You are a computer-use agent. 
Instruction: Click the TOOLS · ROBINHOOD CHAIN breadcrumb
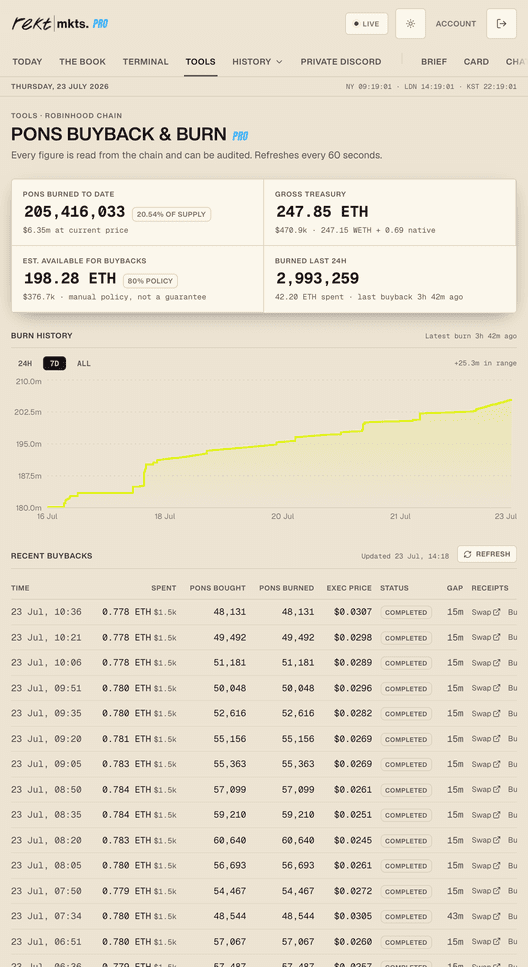point(67,115)
